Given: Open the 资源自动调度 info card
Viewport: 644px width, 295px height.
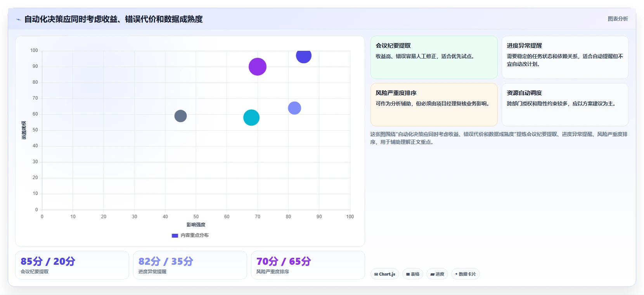Looking at the screenshot, I should (565, 105).
